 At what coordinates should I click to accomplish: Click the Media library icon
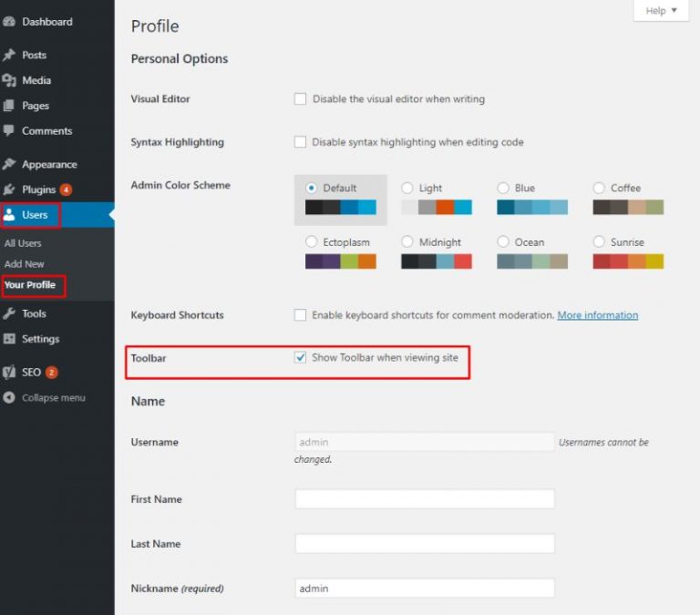9,80
